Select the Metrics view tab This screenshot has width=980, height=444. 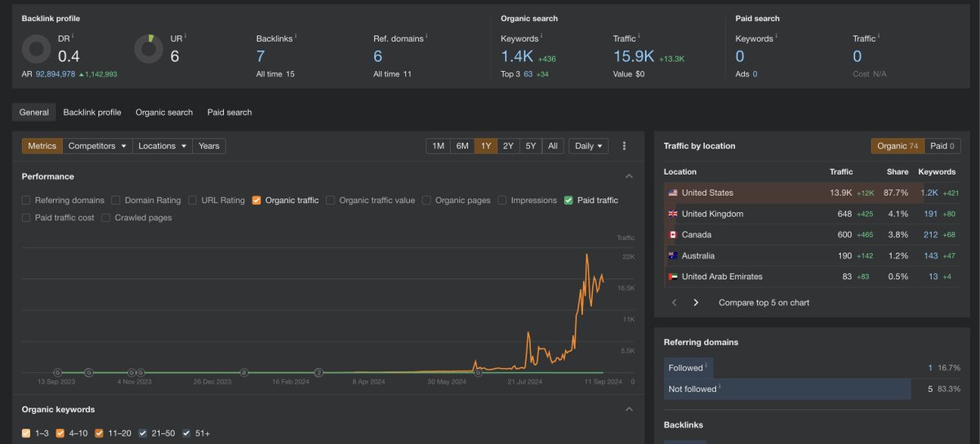[x=42, y=146]
